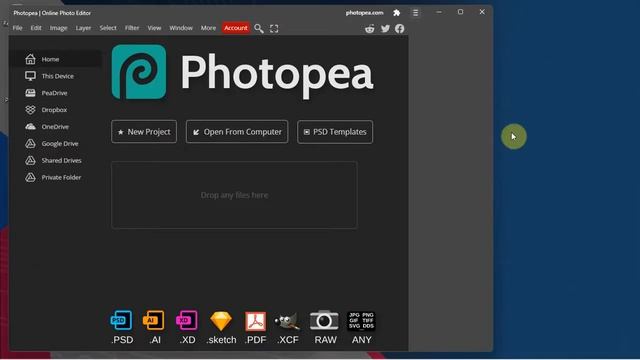This screenshot has height=360, width=640.
Task: Open the More menu
Action: [208, 28]
